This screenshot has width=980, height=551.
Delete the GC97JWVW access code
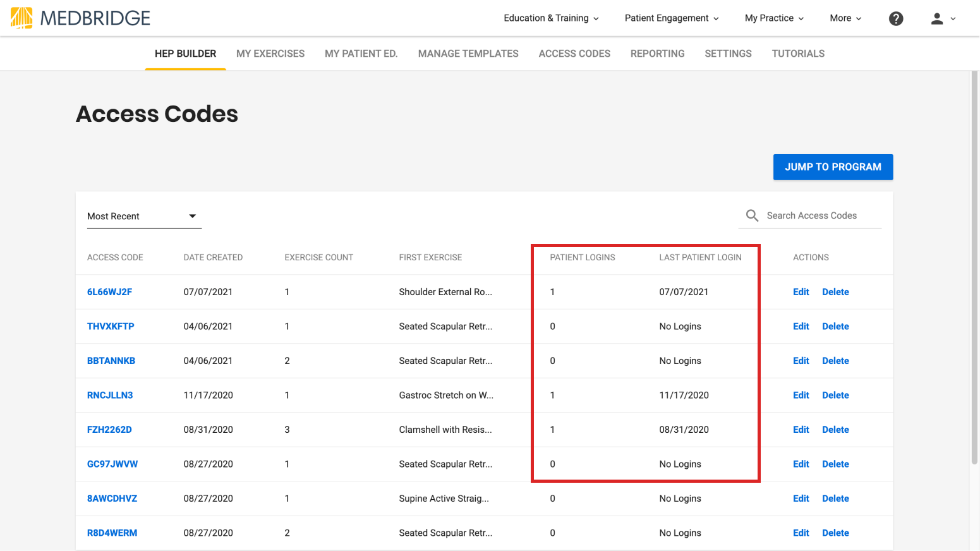835,464
